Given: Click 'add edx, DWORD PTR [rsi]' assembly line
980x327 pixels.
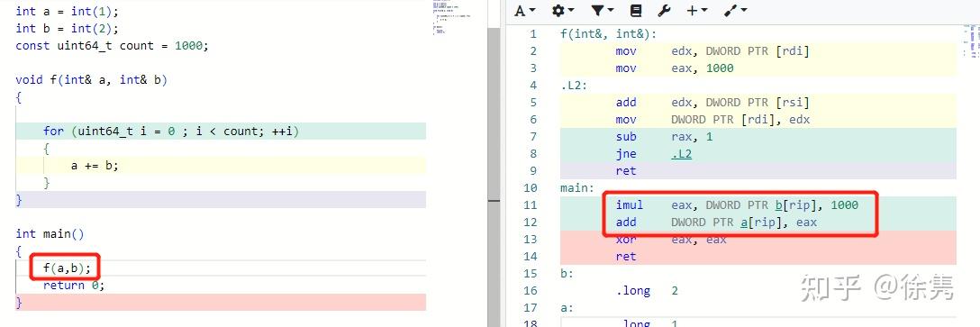Looking at the screenshot, I should (712, 103).
